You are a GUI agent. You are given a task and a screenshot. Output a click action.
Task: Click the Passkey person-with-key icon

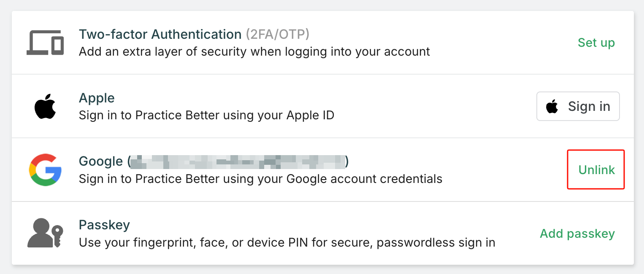(x=45, y=233)
